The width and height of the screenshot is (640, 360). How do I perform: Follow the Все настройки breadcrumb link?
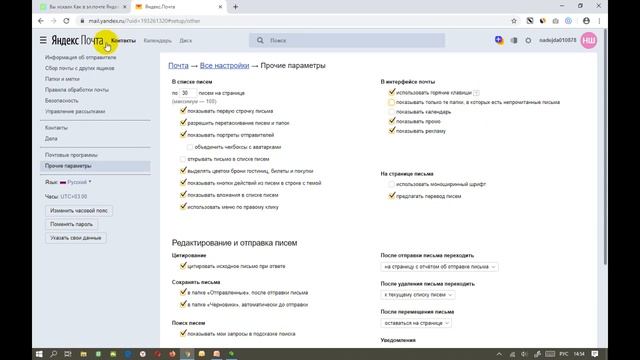coord(224,66)
